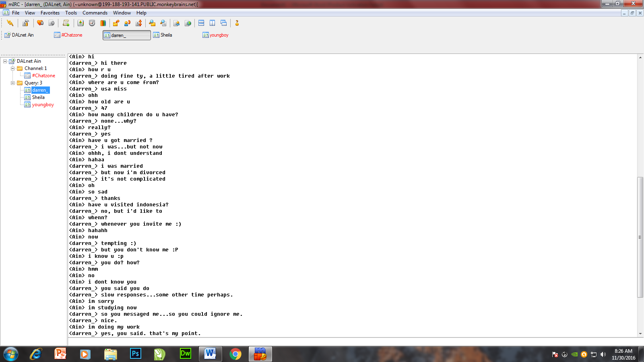Click the line "yes, you said. that's my point."

tap(151, 333)
